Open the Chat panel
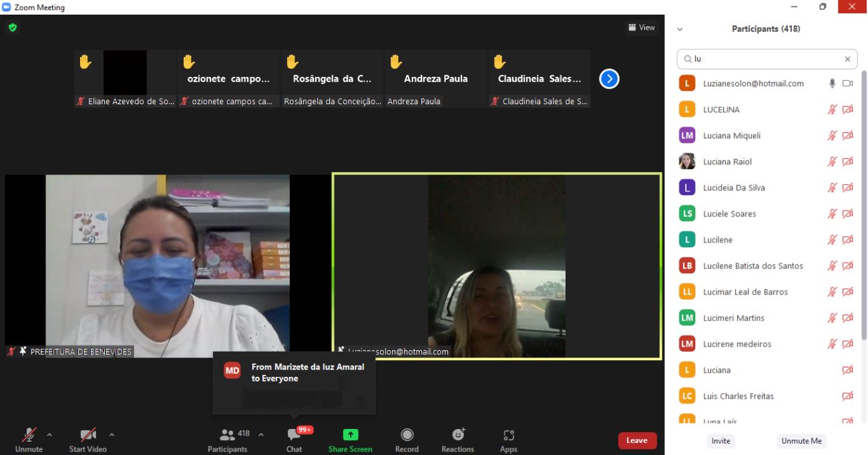 [294, 437]
